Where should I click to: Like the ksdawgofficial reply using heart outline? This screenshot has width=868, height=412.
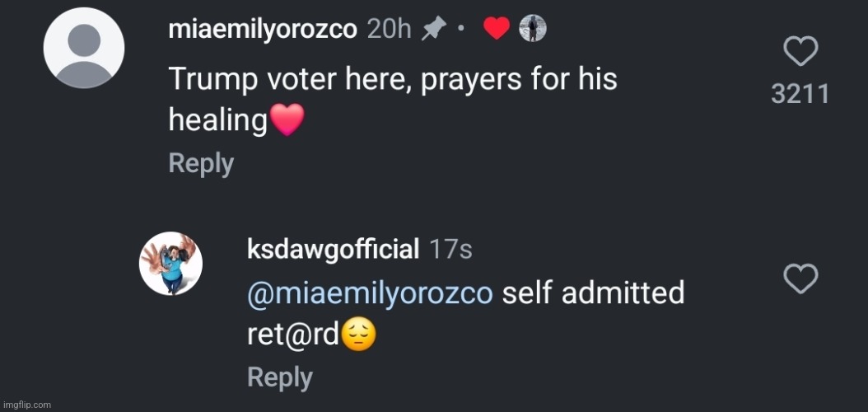[x=800, y=279]
